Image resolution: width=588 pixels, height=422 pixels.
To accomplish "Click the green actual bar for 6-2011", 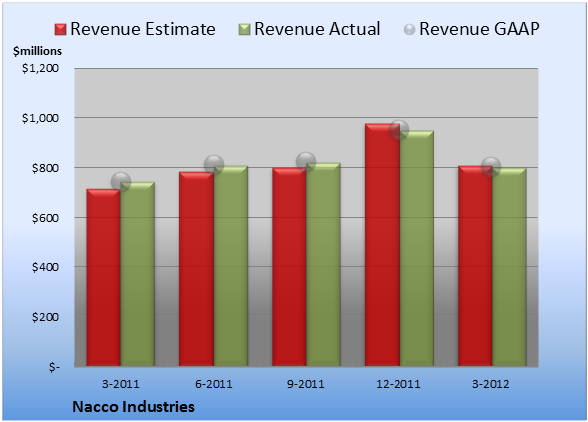I will 231,266.
